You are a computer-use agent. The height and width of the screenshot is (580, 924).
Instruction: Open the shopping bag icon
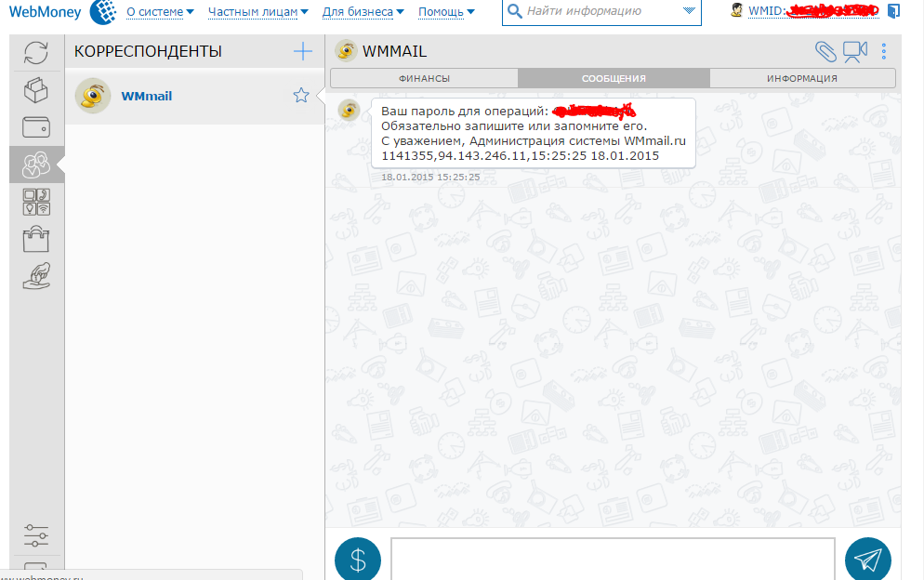36,239
